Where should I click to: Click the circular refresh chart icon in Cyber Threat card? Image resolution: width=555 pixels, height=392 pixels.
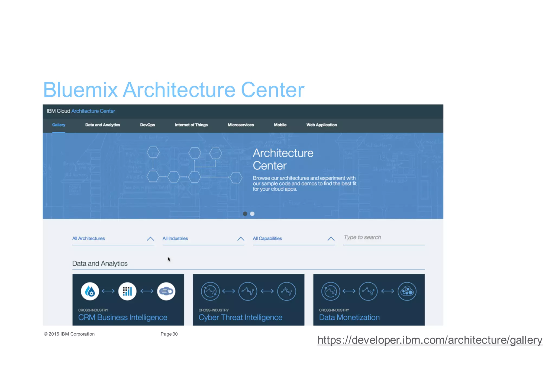pos(210,291)
